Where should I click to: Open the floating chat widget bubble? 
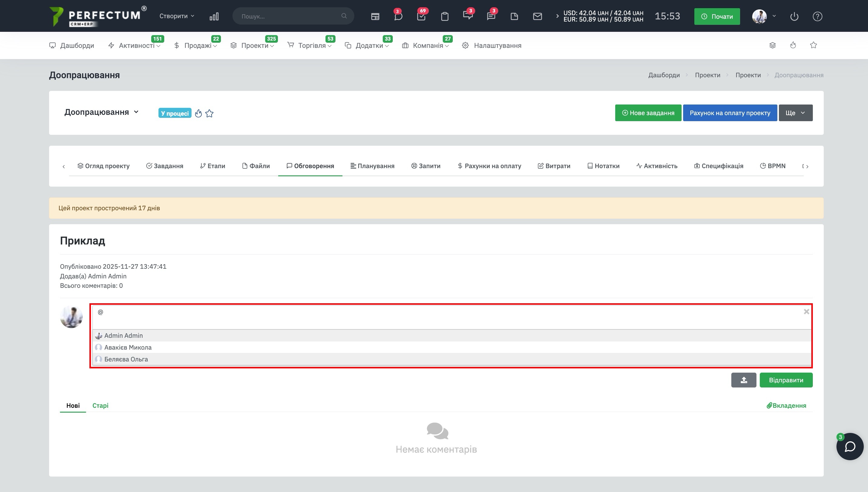coord(850,446)
